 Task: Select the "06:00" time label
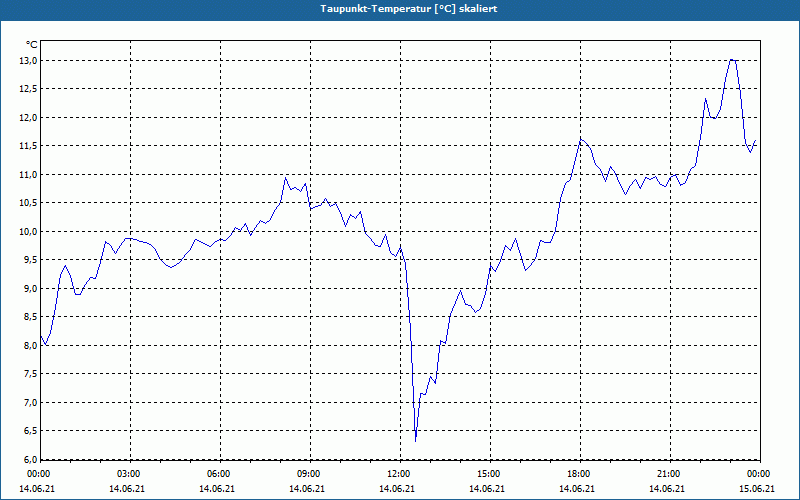tap(218, 474)
